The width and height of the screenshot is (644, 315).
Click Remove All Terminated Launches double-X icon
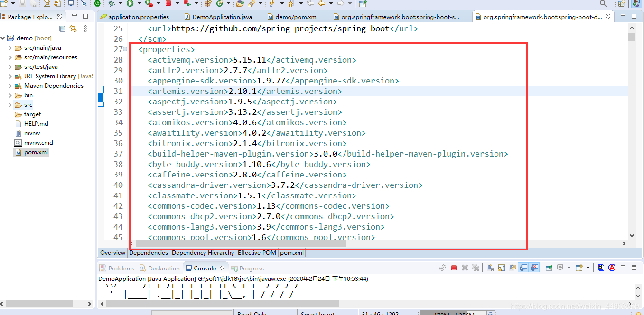476,268
